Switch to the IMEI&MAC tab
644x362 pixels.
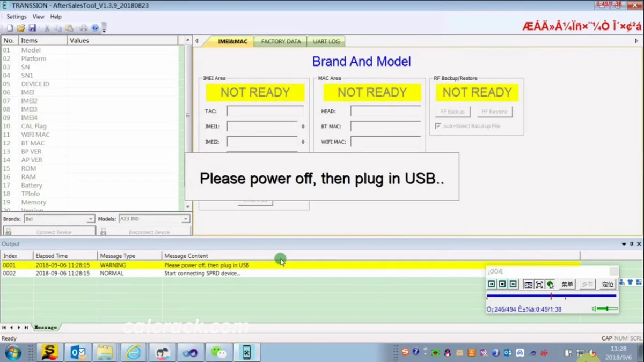pos(233,41)
